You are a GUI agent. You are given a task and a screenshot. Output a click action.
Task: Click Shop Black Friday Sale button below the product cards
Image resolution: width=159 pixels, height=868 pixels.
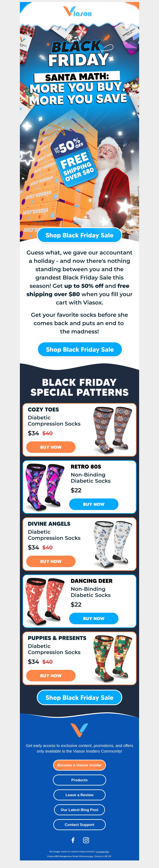pyautogui.click(x=79, y=697)
